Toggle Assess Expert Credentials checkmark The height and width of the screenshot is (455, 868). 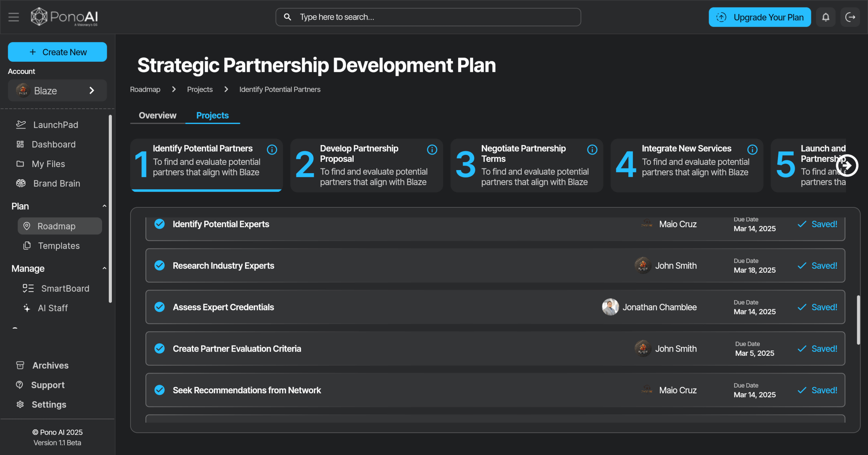[x=160, y=307]
